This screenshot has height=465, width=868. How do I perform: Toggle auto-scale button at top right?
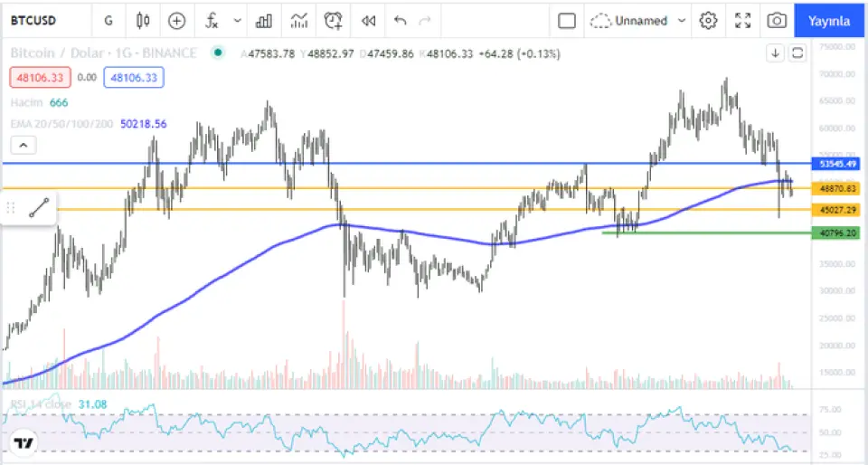[797, 53]
